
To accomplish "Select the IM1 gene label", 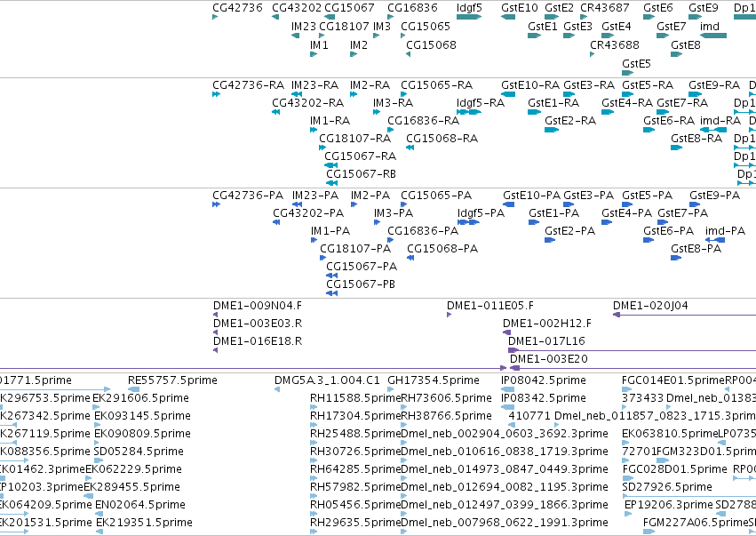I will [319, 44].
